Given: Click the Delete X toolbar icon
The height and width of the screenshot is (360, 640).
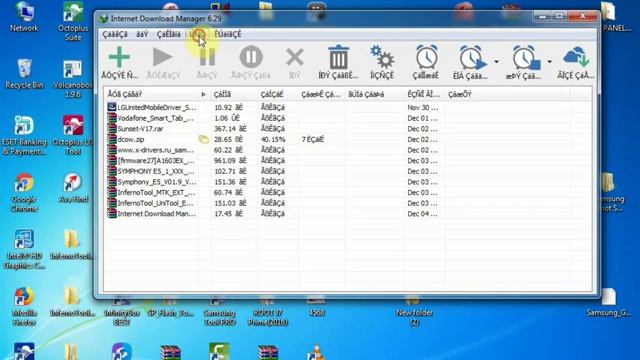Looking at the screenshot, I should (294, 57).
